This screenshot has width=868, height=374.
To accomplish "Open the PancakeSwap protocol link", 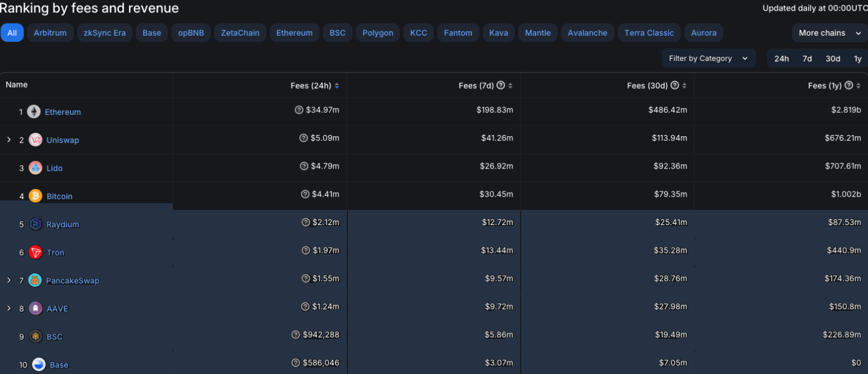I will (x=73, y=280).
